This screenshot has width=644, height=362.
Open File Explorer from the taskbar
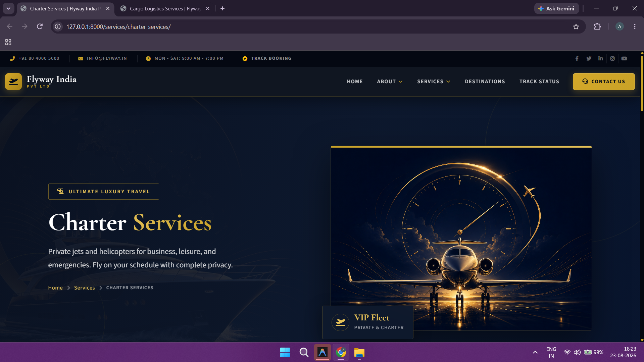(359, 352)
